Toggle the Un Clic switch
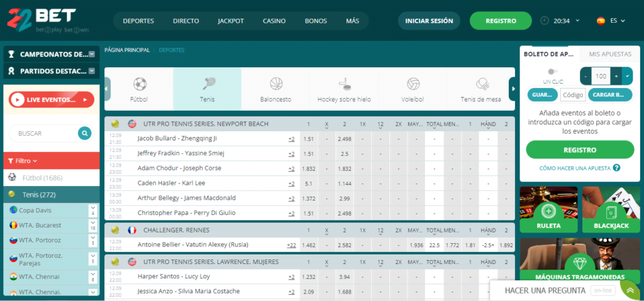Viewport: 644px width, 301px height. point(553,72)
